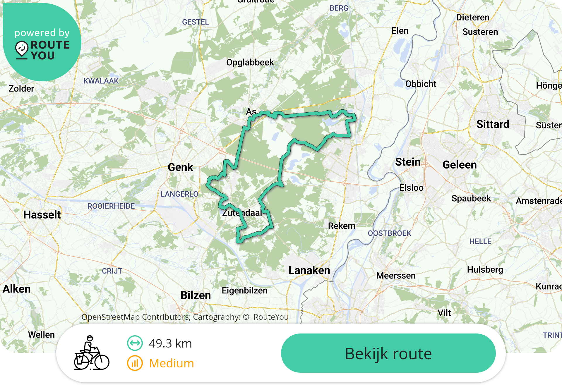The image size is (562, 392).
Task: Select the Genk city label on map
Action: point(180,167)
